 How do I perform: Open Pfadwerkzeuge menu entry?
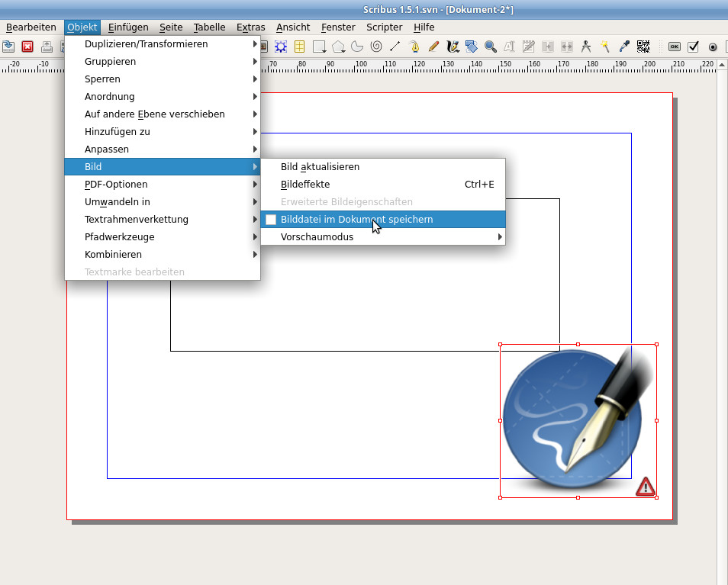163,237
